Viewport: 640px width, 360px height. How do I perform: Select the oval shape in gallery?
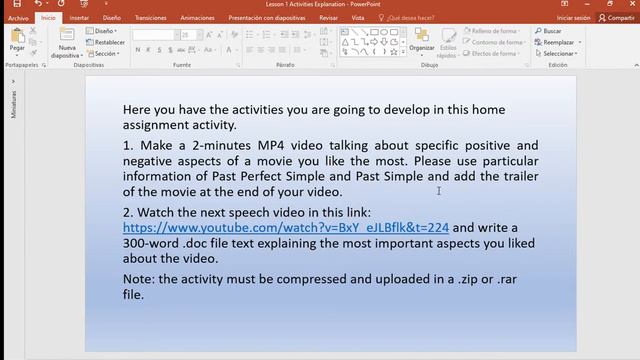pyautogui.click(x=384, y=32)
